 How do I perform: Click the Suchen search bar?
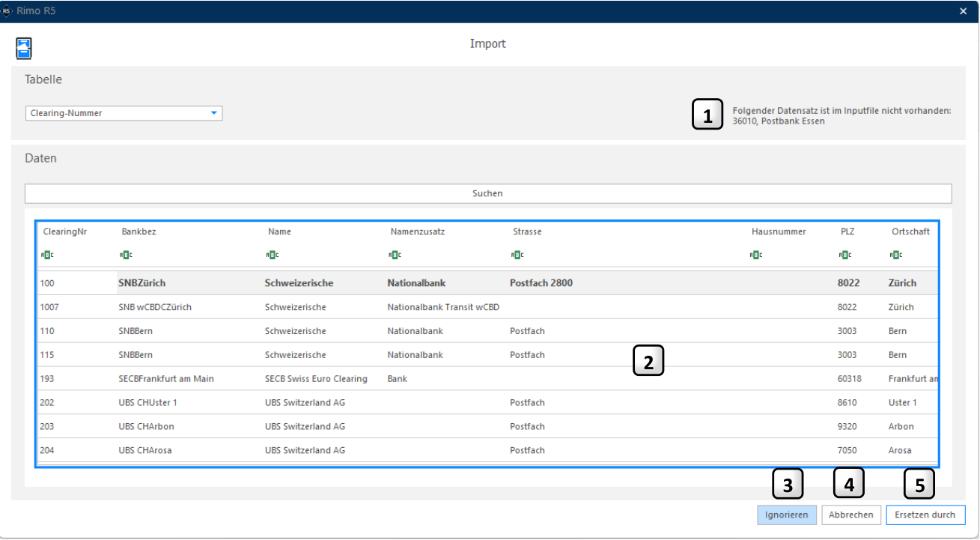(x=488, y=193)
